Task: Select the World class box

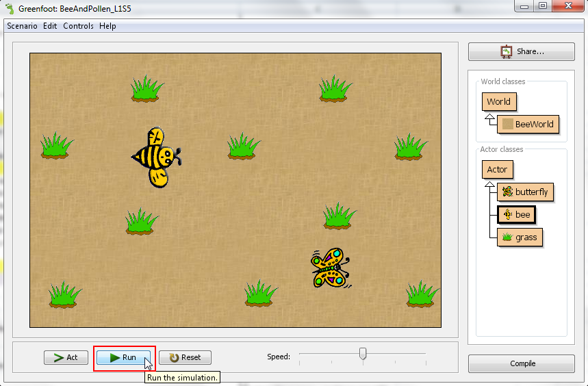Action: click(499, 101)
